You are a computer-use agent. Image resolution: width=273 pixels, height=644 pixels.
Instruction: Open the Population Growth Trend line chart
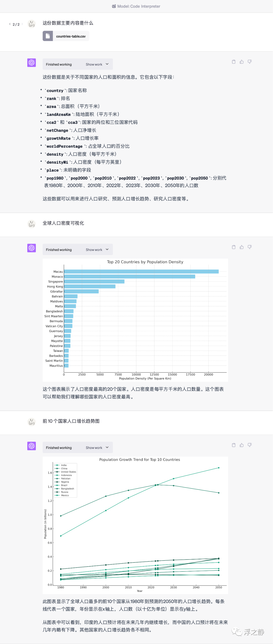tap(135, 525)
